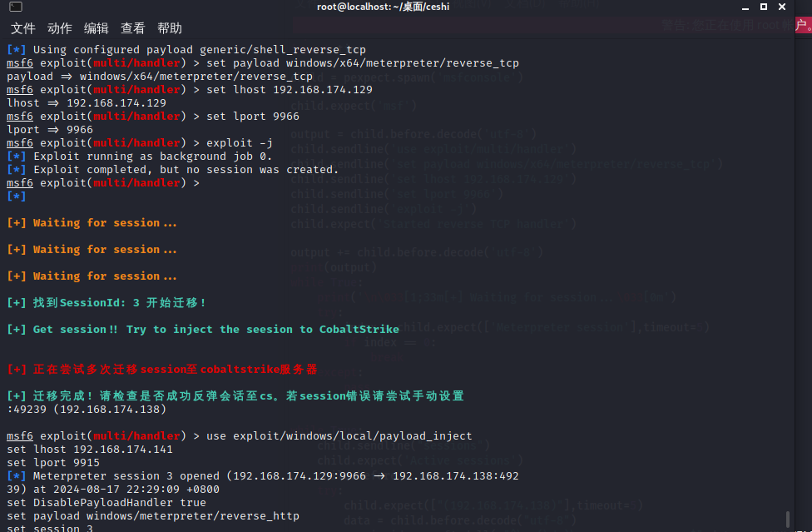Minimize the terminal window
The width and height of the screenshot is (812, 532).
(745, 7)
